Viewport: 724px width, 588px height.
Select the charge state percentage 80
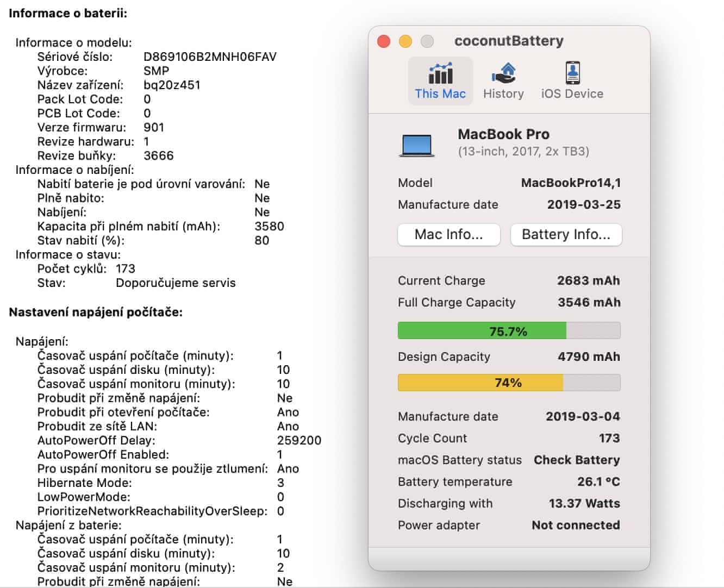[262, 241]
